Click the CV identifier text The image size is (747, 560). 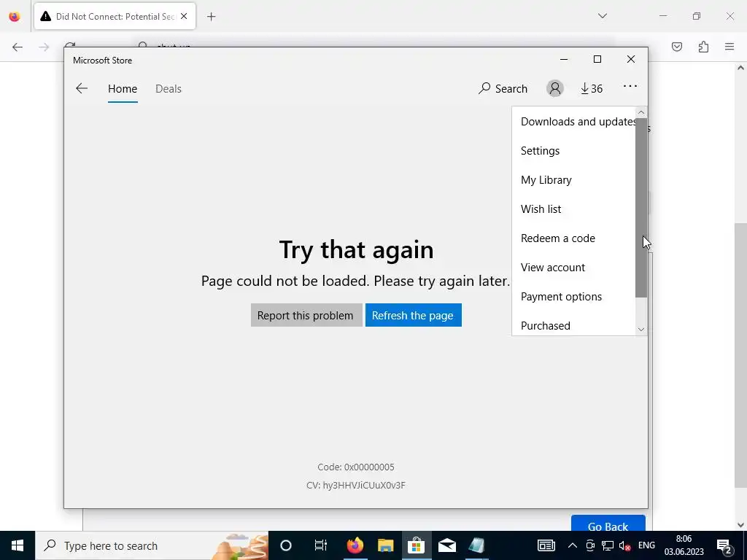click(356, 485)
